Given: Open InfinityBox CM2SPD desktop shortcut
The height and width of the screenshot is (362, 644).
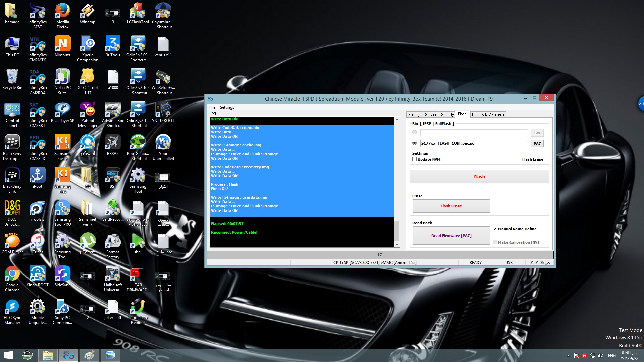Looking at the screenshot, I should 38,147.
